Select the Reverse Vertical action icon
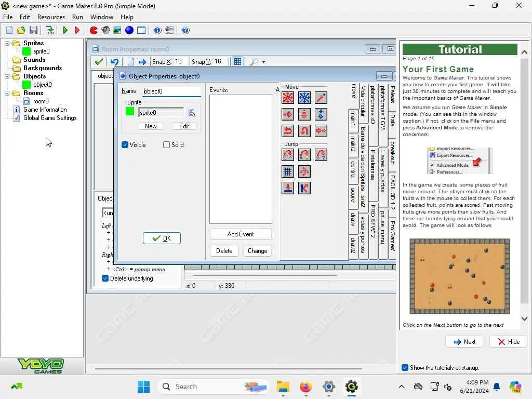 click(x=304, y=131)
